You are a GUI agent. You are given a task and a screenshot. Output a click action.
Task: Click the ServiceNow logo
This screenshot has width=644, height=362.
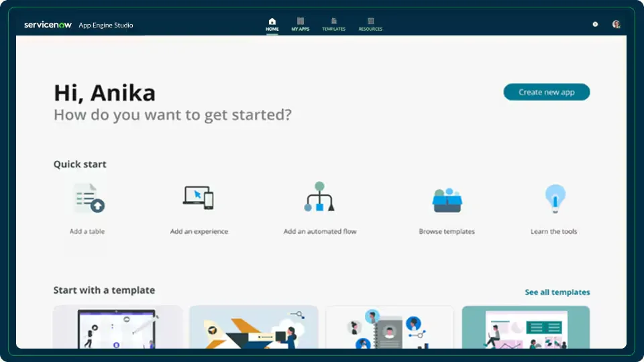48,25
